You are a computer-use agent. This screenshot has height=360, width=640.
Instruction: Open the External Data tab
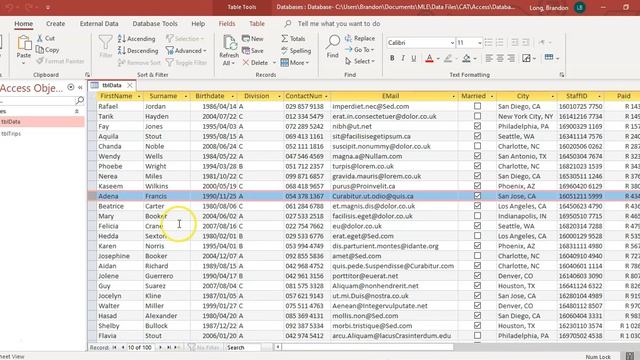point(99,24)
